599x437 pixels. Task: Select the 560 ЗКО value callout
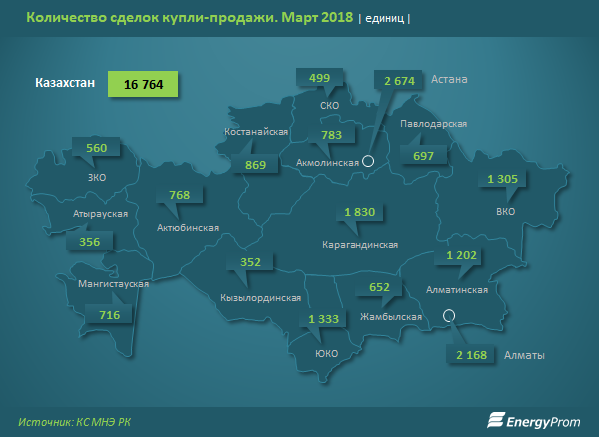point(96,148)
